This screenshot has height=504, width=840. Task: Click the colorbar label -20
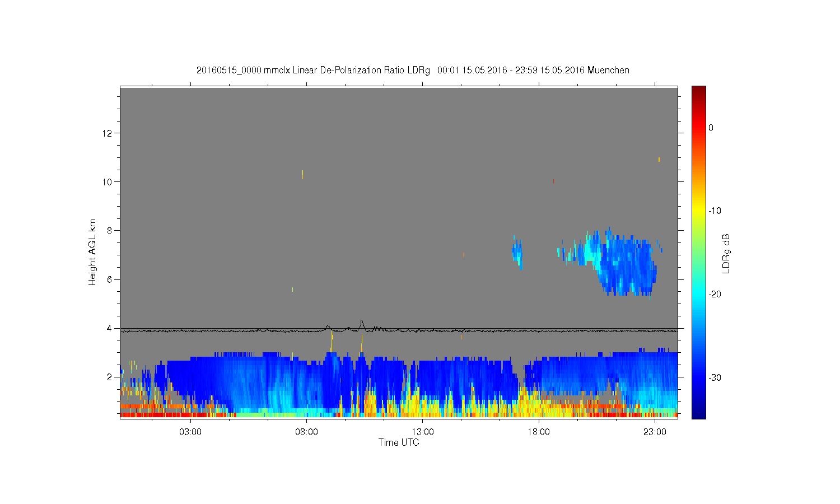(x=715, y=294)
